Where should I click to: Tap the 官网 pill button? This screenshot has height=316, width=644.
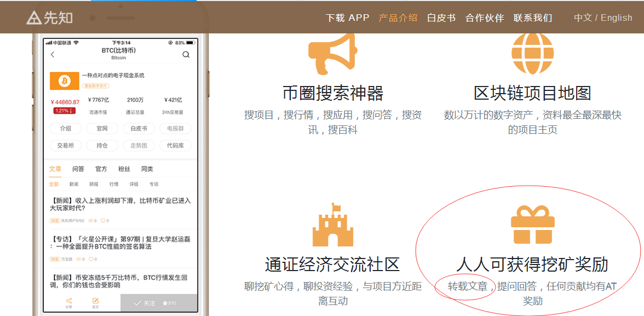pos(102,129)
